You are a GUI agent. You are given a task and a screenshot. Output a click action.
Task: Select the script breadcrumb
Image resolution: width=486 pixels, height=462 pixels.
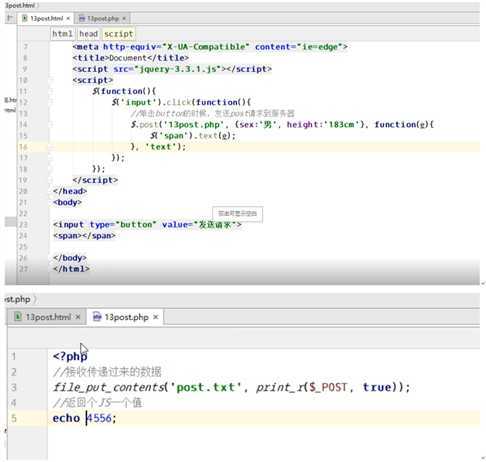119,34
